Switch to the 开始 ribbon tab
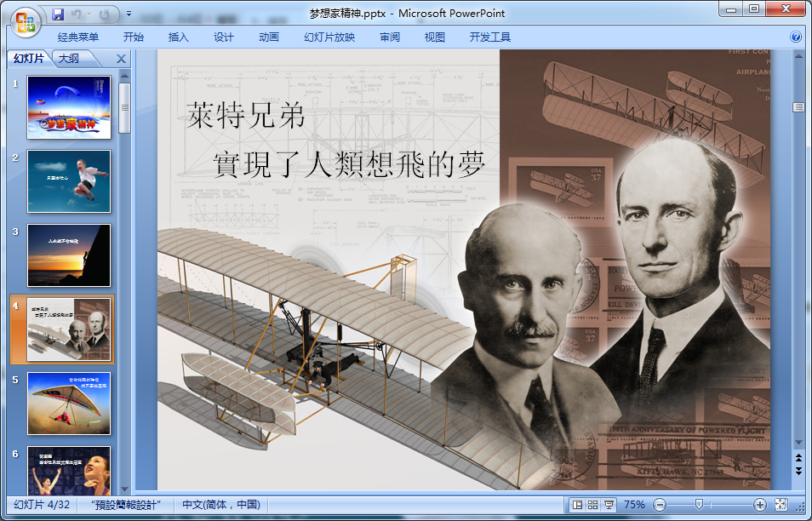This screenshot has width=812, height=521. pyautogui.click(x=133, y=37)
